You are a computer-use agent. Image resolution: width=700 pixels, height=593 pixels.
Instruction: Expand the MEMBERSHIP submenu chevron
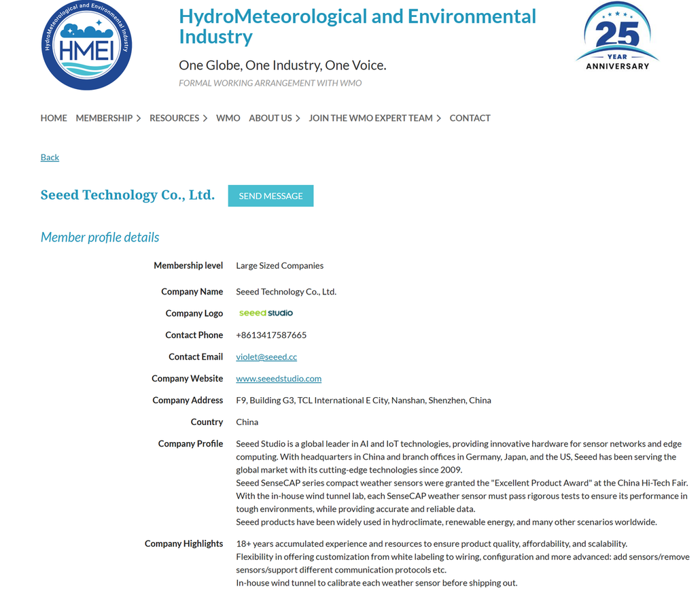pos(139,118)
